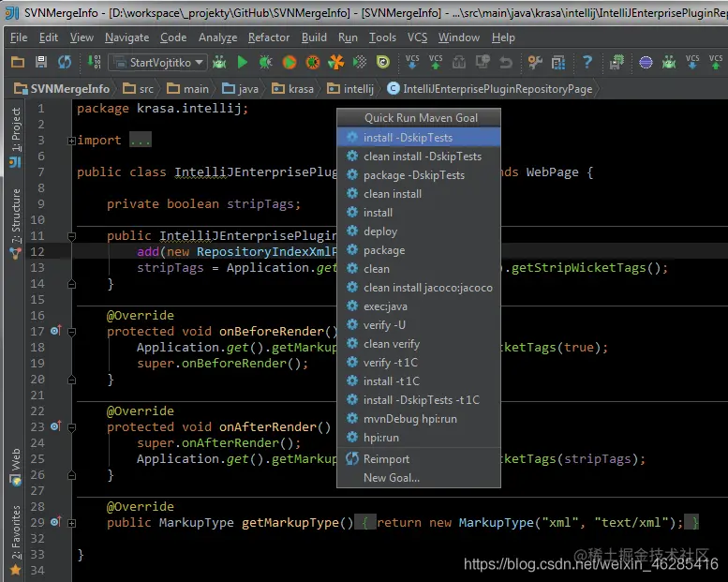Click the VCS update blue arrow icon

coord(412,62)
